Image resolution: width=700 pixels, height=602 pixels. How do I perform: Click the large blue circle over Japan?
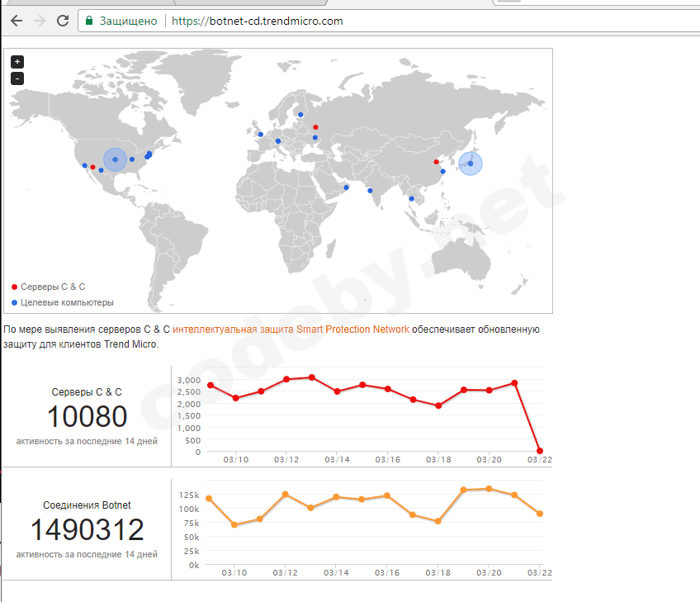click(x=471, y=164)
